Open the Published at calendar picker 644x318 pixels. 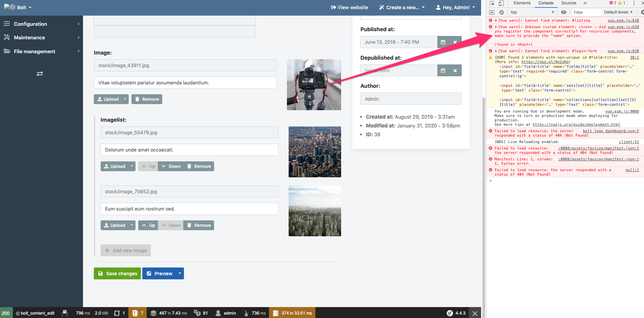click(443, 42)
